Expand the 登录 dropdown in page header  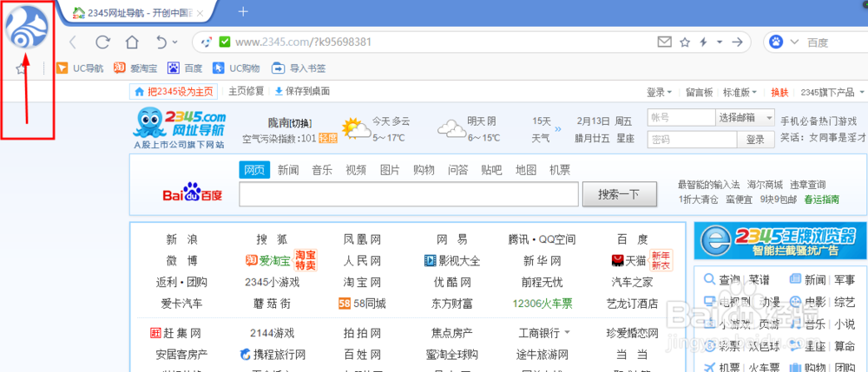click(x=660, y=92)
